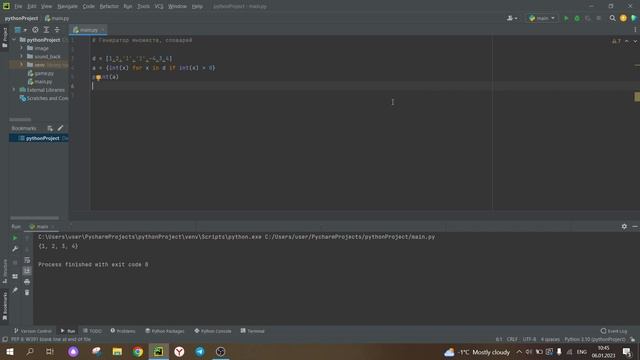
Task: Click the yellow IDE updates icon
Action: coord(623,18)
